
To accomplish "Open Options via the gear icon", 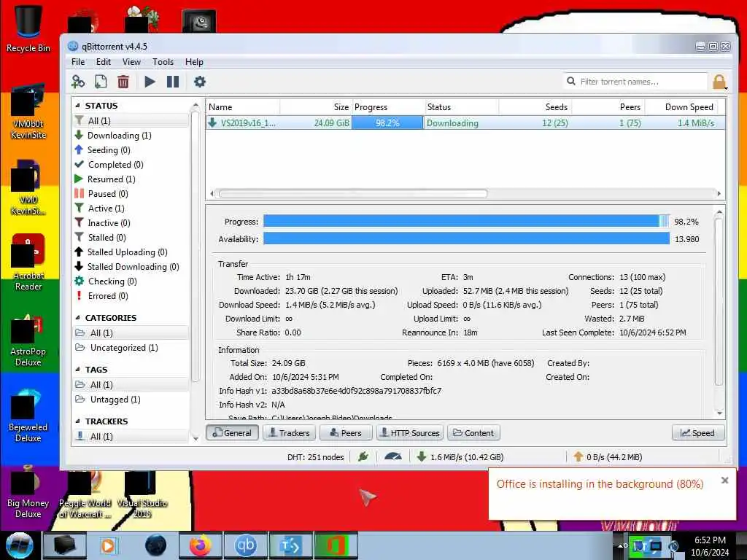I will 200,82.
